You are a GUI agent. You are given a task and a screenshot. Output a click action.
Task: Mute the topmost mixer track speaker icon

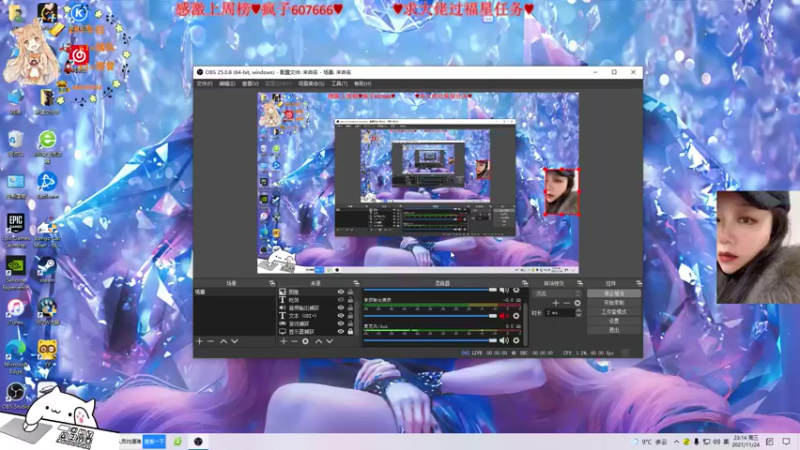pos(504,290)
